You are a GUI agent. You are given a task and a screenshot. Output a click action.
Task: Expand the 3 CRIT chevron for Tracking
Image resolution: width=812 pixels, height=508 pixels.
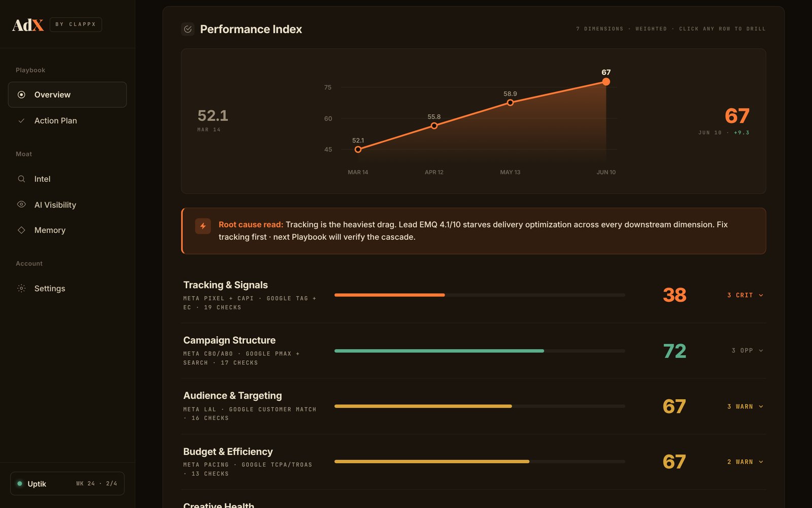tap(761, 295)
